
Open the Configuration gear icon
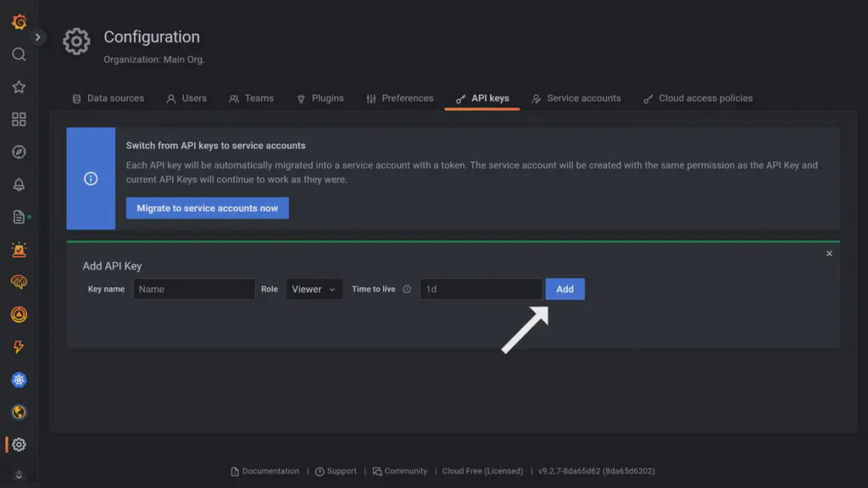coord(19,444)
